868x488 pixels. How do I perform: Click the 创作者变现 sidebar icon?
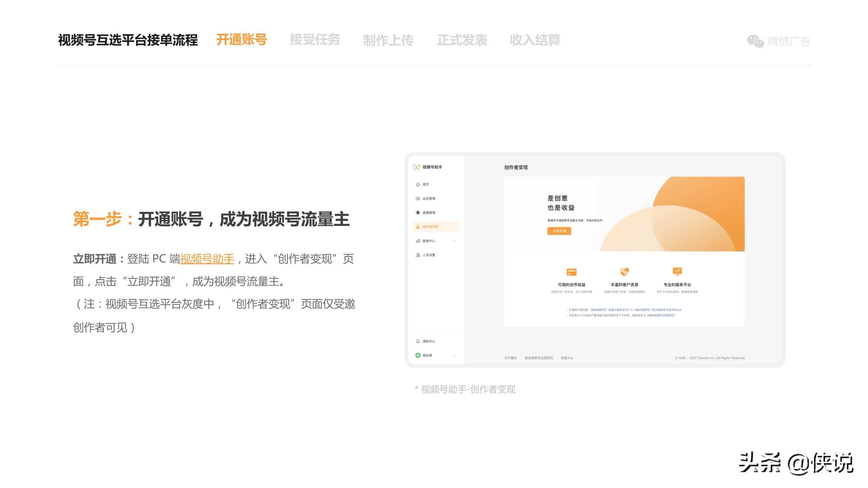(x=418, y=227)
